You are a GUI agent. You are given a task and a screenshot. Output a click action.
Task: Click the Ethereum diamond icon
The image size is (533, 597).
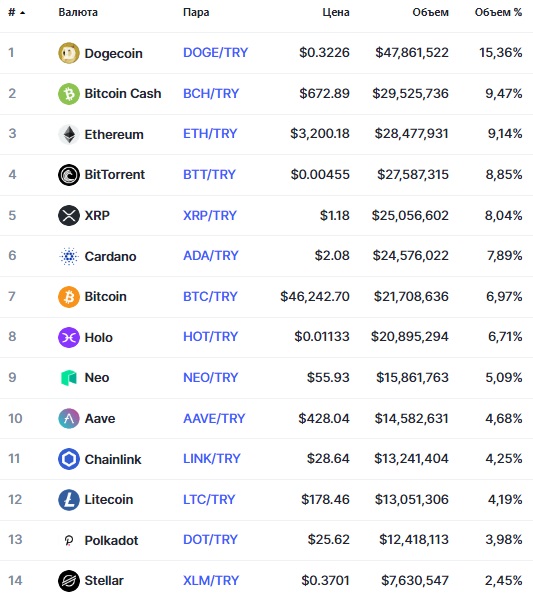click(x=69, y=134)
